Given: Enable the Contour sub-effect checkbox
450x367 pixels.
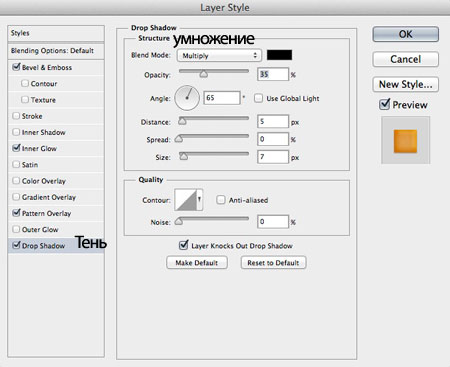Looking at the screenshot, I should click(x=25, y=83).
